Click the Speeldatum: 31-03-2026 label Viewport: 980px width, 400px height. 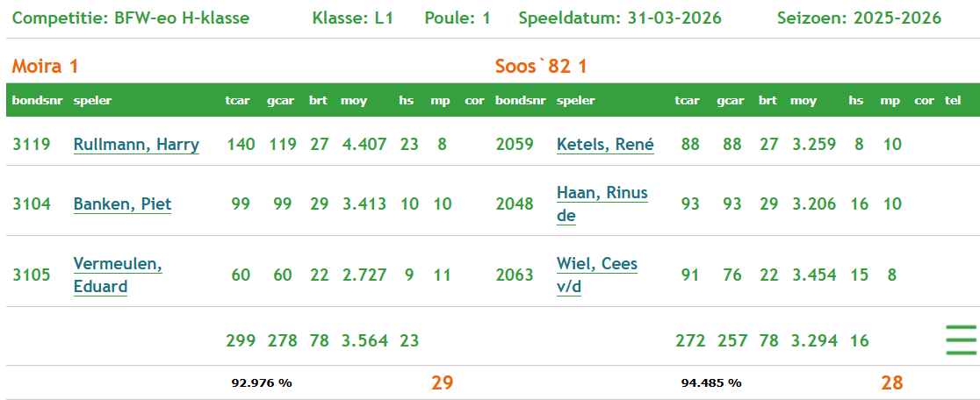click(620, 18)
